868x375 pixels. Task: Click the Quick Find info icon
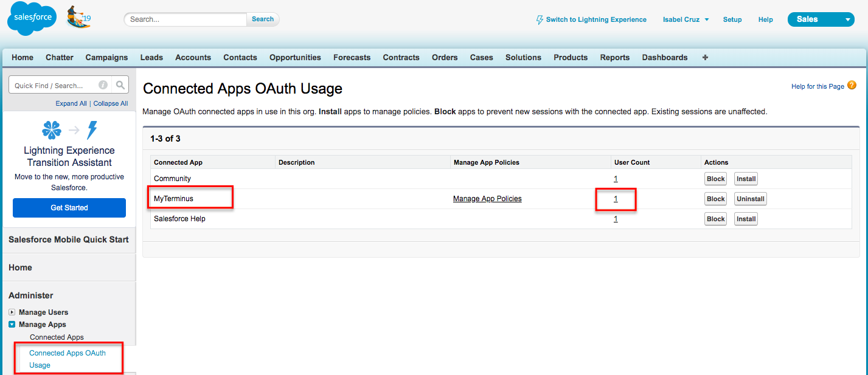[x=103, y=85]
